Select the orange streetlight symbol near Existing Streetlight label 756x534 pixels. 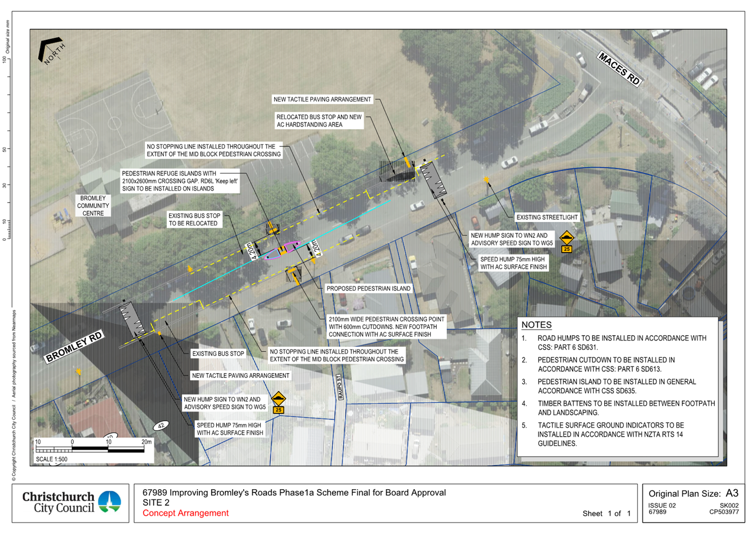tap(486, 180)
